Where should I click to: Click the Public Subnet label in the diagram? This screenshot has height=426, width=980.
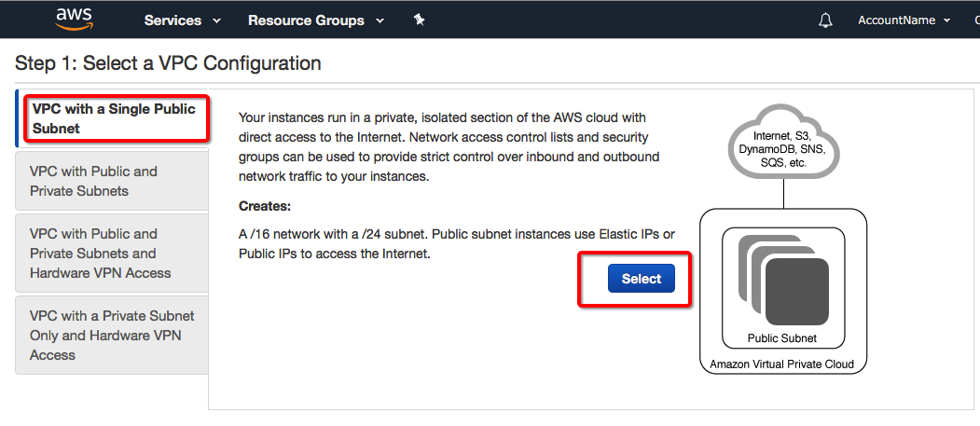tap(782, 338)
